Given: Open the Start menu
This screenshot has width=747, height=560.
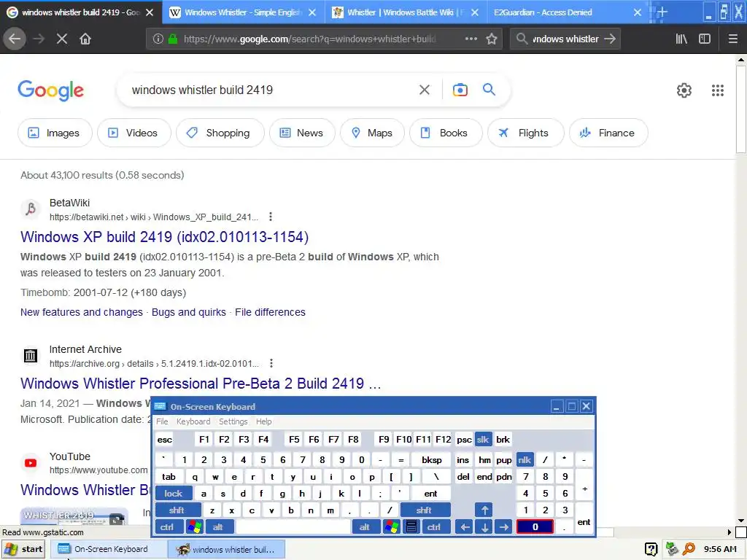Looking at the screenshot, I should (x=24, y=549).
